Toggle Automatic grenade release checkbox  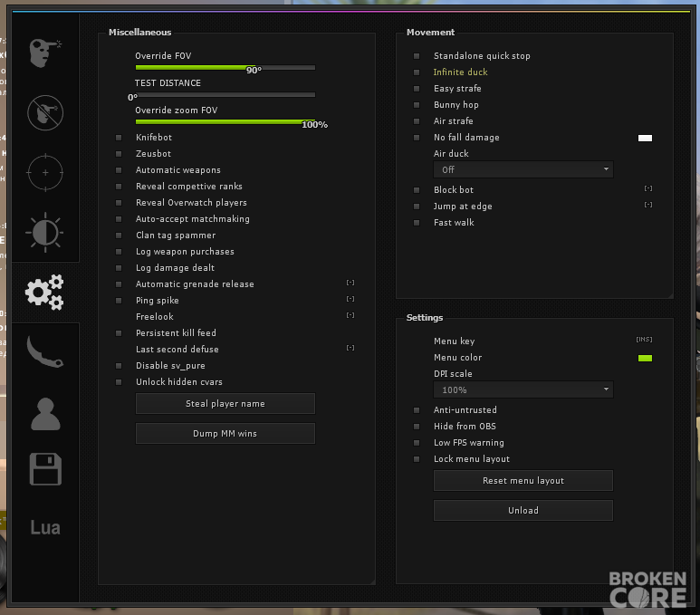click(119, 284)
